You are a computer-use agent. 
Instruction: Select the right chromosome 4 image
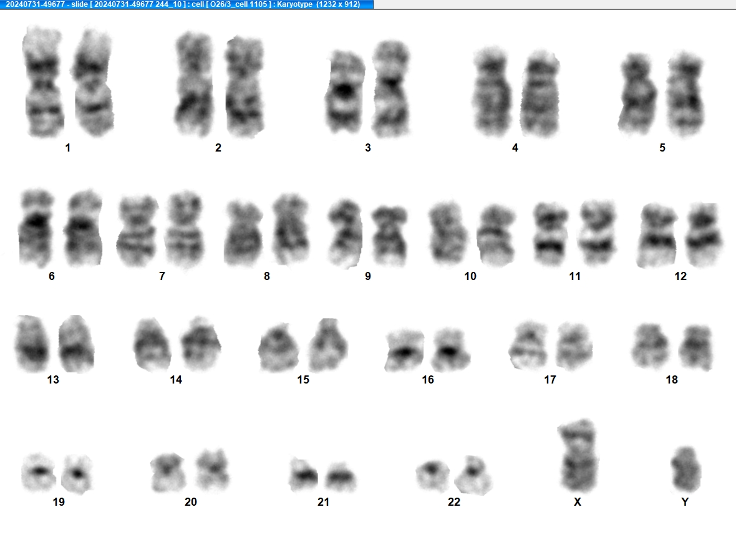540,94
